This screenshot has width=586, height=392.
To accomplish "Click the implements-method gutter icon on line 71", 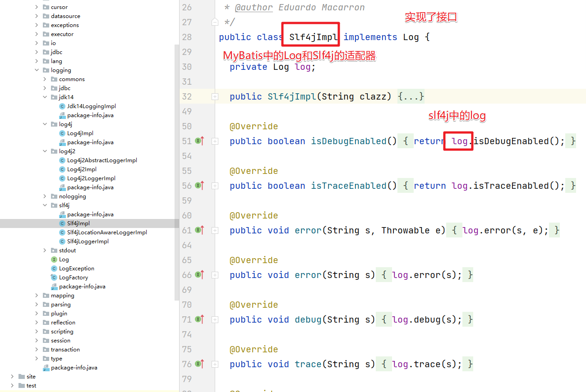I will [199, 319].
